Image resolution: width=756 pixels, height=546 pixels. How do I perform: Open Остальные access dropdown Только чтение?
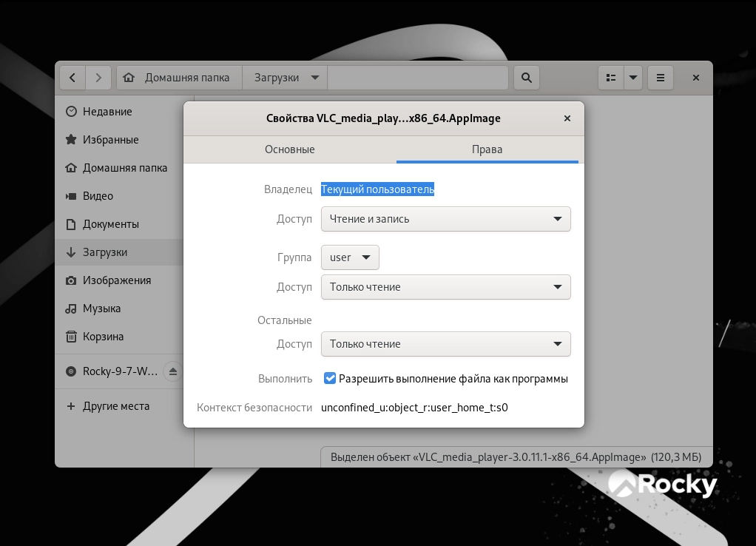point(445,344)
